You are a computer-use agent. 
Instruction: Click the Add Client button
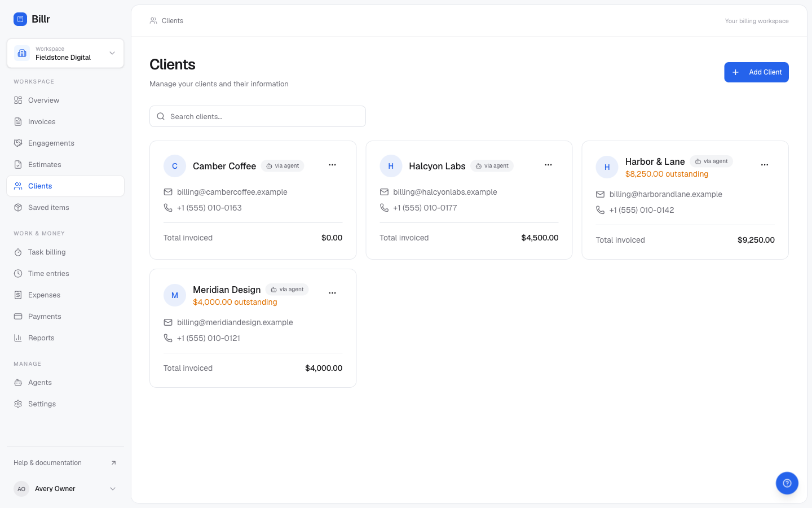(x=756, y=72)
